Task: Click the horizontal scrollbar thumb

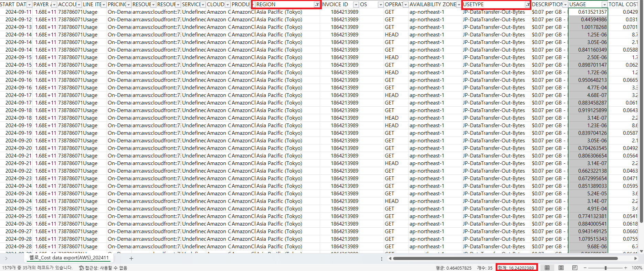Action: pos(506,258)
